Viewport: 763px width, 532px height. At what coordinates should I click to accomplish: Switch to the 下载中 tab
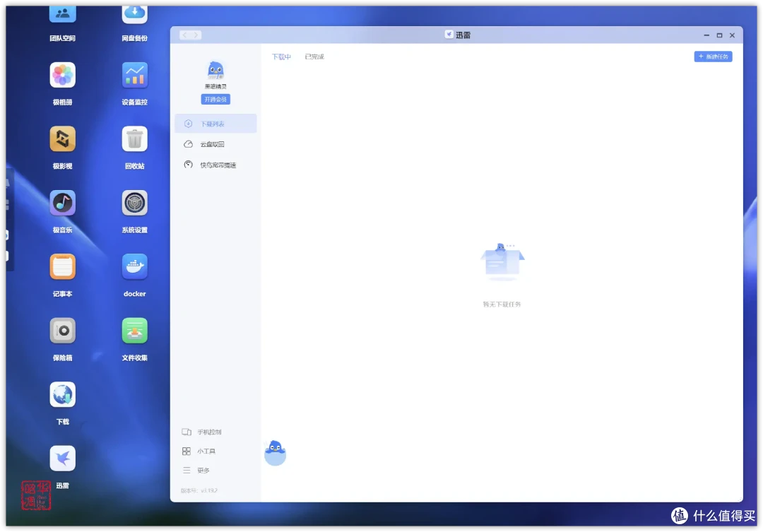(x=281, y=57)
